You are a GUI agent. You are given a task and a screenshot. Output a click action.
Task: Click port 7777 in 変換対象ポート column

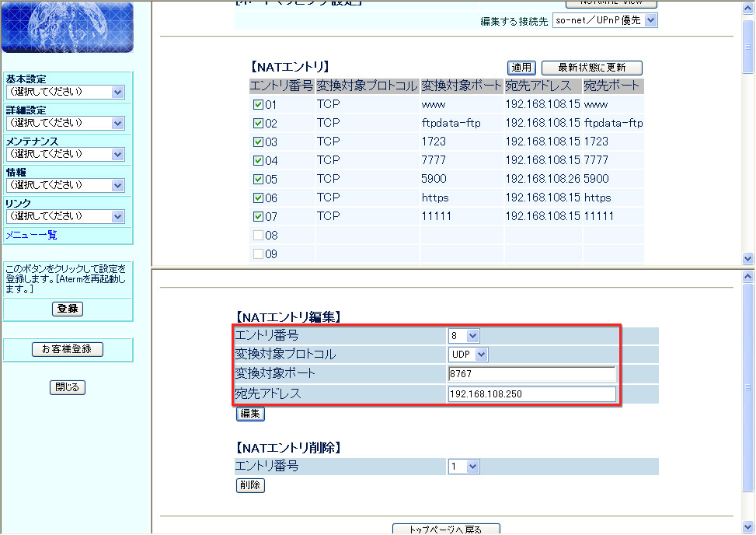click(x=434, y=160)
